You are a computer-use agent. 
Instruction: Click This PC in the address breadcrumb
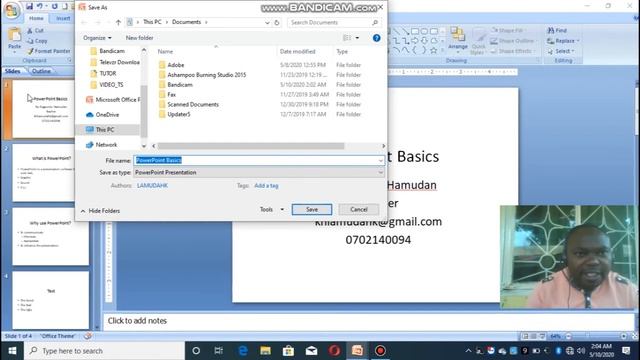[152, 22]
